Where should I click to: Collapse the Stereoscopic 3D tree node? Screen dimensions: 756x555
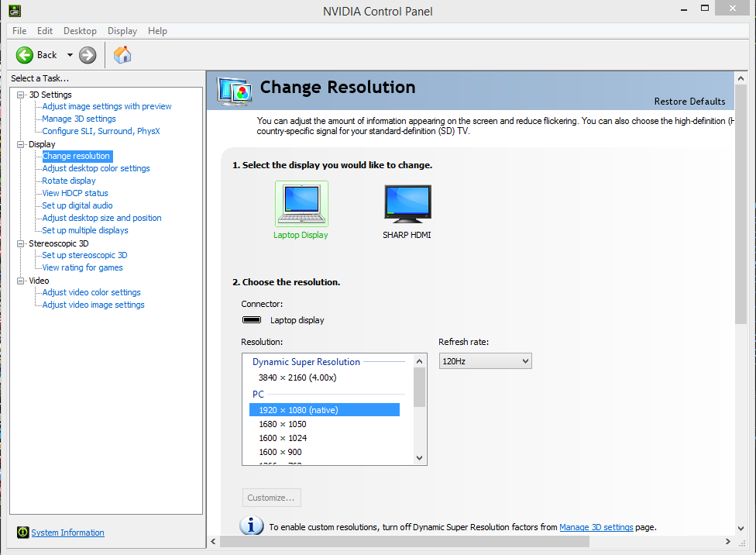(21, 243)
